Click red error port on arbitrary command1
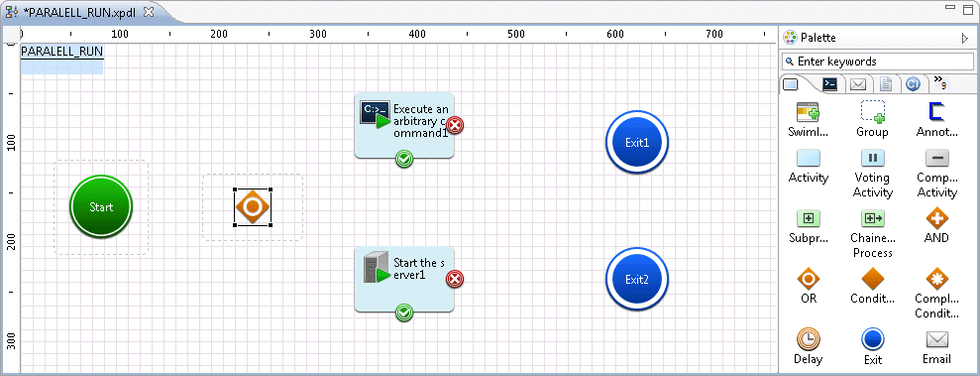This screenshot has width=980, height=376. click(455, 125)
